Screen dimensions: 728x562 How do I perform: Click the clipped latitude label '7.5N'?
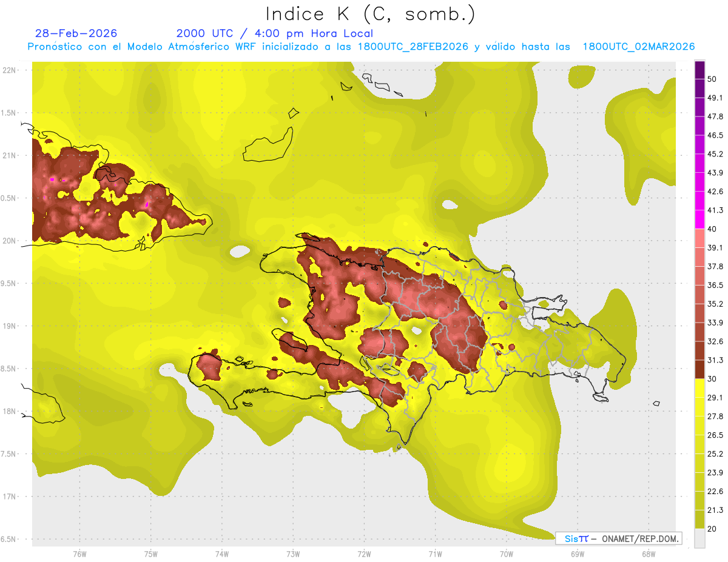pyautogui.click(x=8, y=454)
